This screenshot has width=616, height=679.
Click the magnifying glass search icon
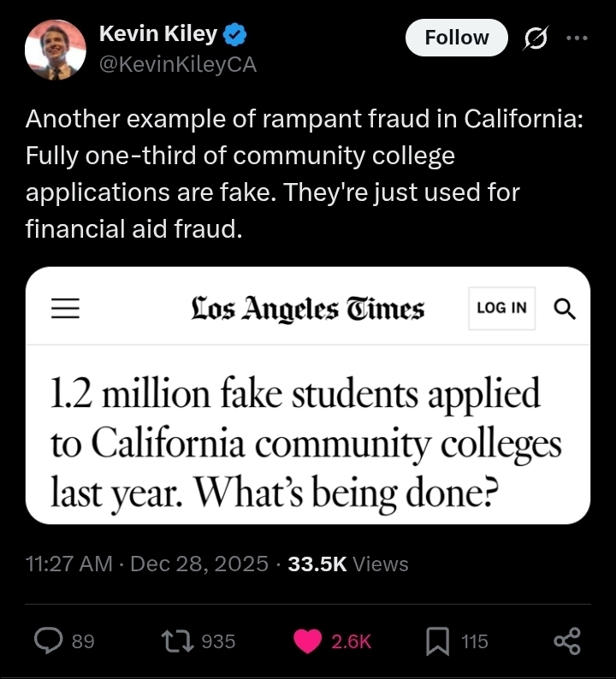pos(565,309)
